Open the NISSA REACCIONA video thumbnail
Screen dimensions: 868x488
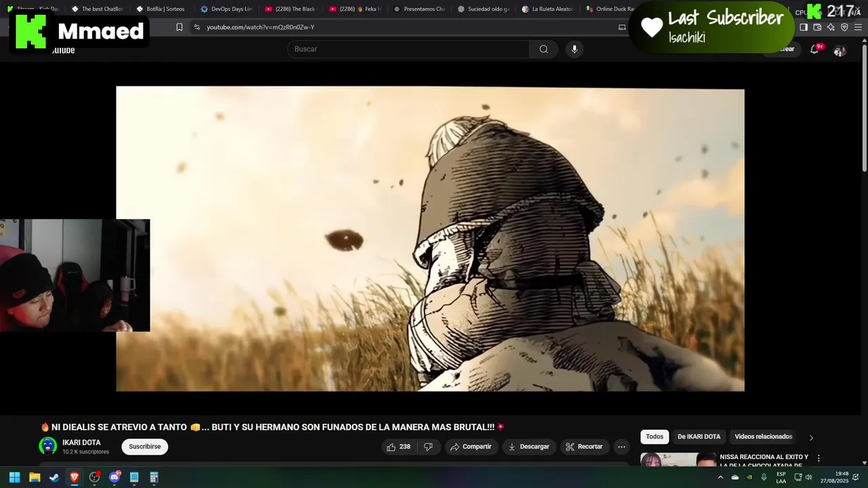pyautogui.click(x=678, y=460)
